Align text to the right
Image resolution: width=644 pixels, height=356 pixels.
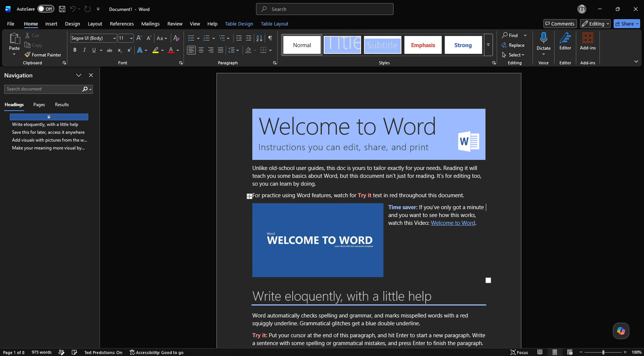211,50
